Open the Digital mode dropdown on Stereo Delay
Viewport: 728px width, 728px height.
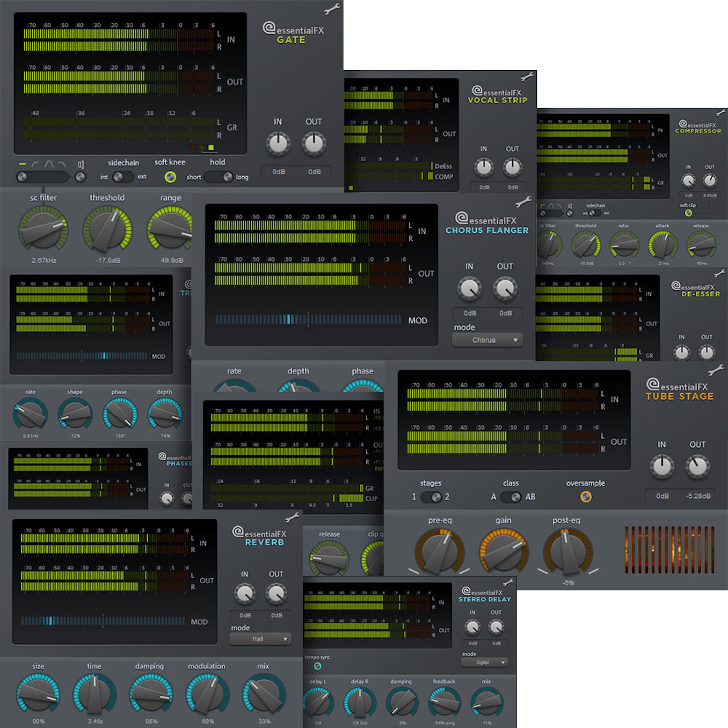484,662
